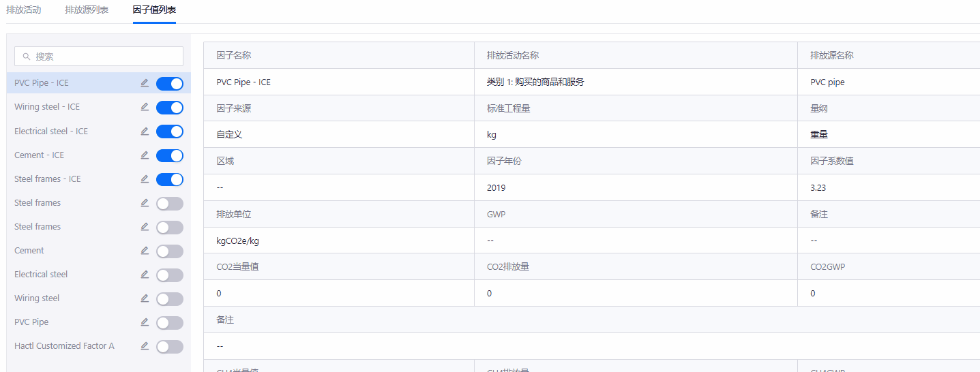
Task: Edit the Steel frames - ICE factor
Action: 145,179
